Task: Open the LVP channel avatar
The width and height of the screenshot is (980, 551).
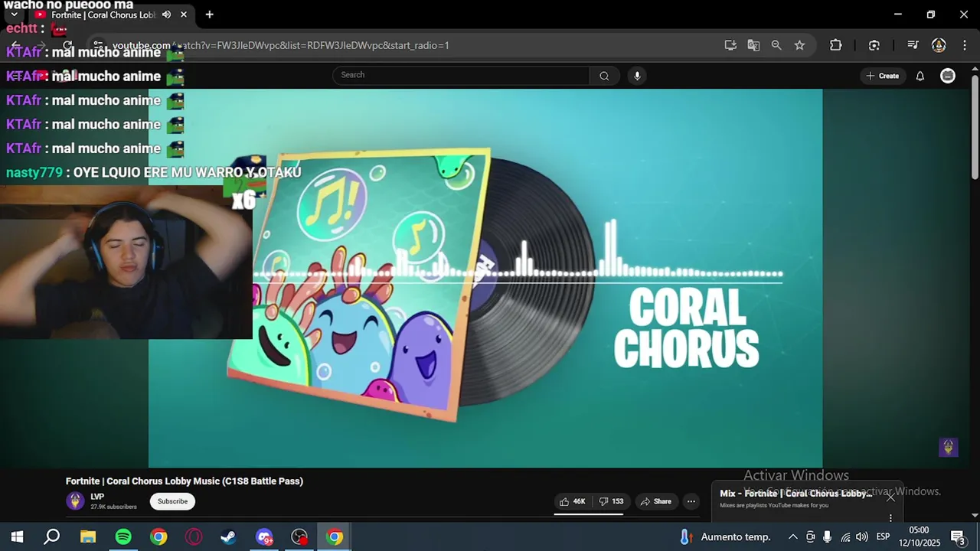Action: (75, 501)
